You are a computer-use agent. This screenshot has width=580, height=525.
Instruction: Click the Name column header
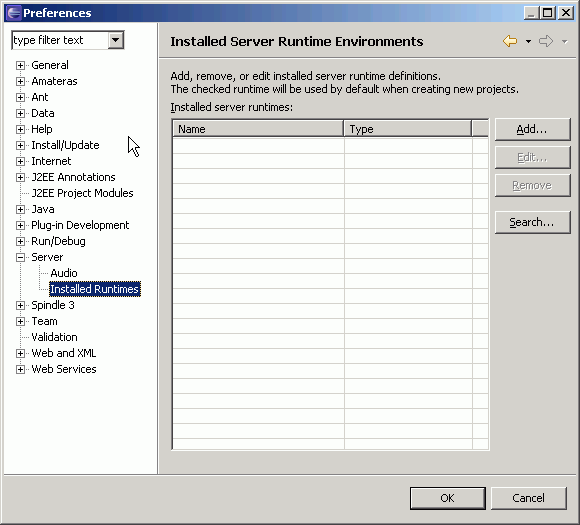258,129
